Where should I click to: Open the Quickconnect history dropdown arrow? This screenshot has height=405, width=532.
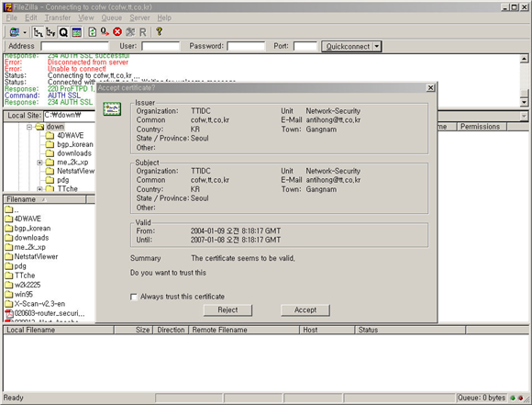pyautogui.click(x=377, y=46)
